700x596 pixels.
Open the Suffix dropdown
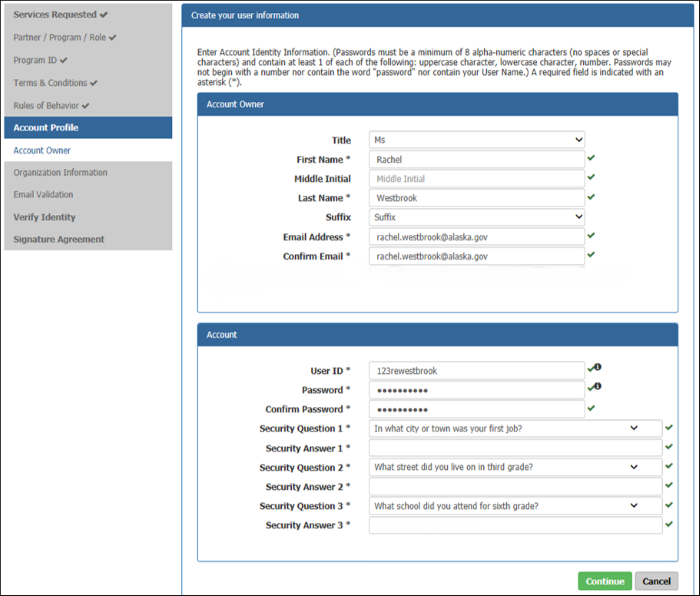(476, 217)
